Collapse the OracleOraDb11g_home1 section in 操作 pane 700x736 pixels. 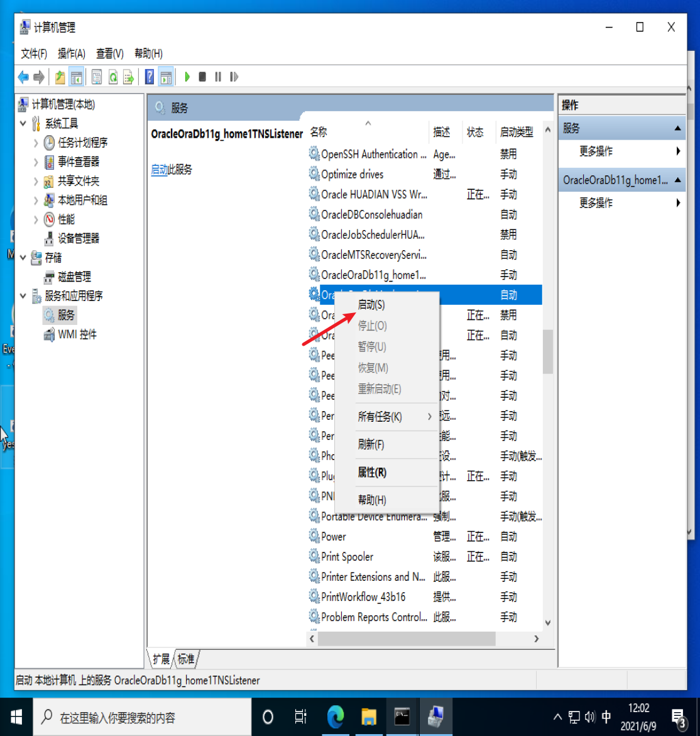pyautogui.click(x=677, y=180)
